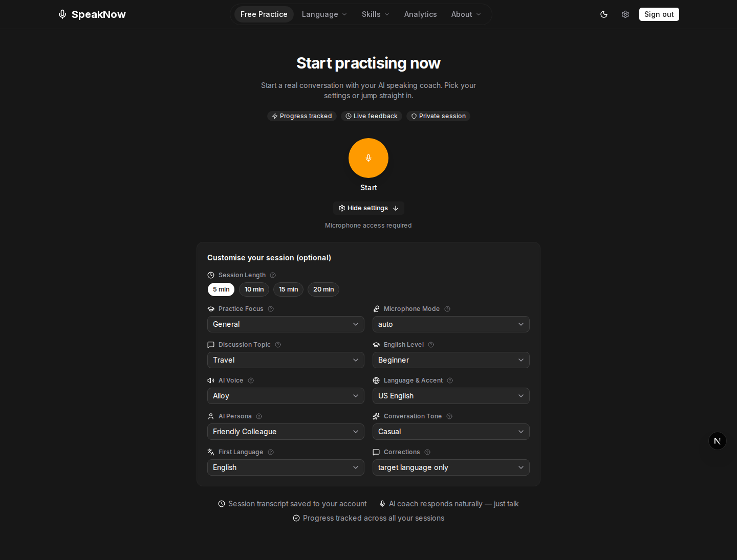Select the 20 min session length
This screenshot has height=560, width=737.
(x=323, y=289)
